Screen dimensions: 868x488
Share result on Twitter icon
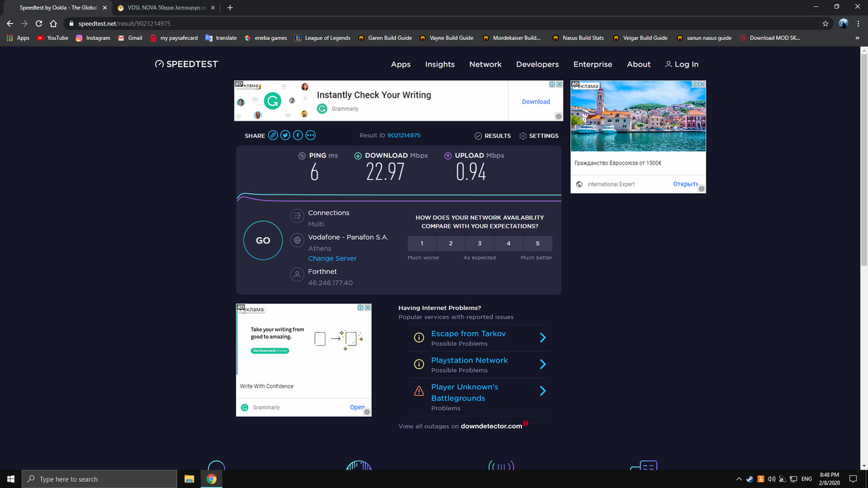tap(285, 136)
